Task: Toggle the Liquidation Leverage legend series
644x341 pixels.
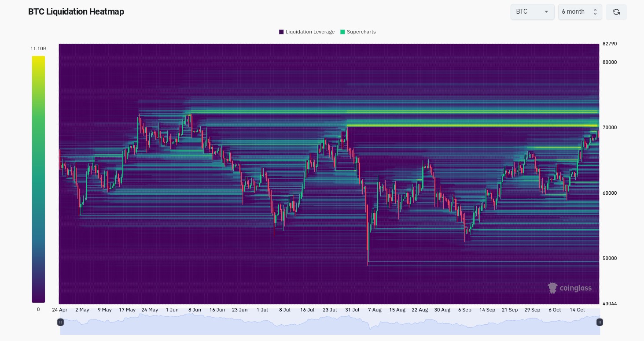Action: [310, 32]
